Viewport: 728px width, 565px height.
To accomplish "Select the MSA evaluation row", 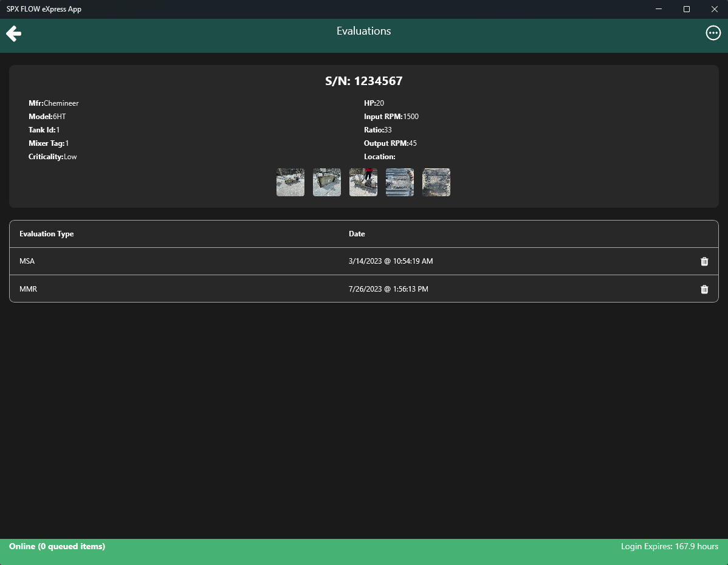I will coord(364,261).
